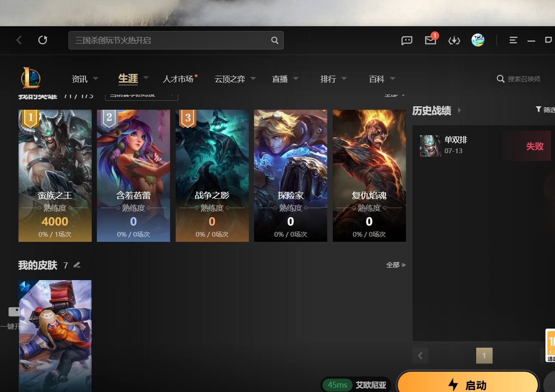Screen dimensions: 555x392
Task: Click the 艾欧尼亚 server selector
Action: click(x=371, y=385)
